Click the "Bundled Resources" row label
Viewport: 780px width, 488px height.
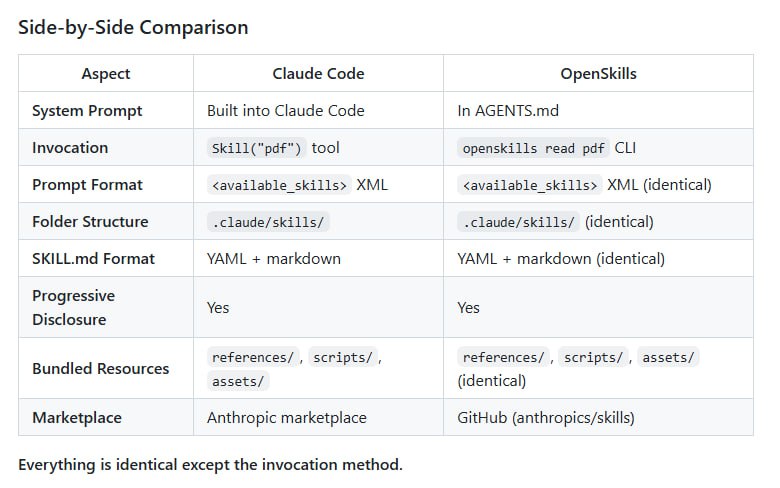(x=100, y=369)
